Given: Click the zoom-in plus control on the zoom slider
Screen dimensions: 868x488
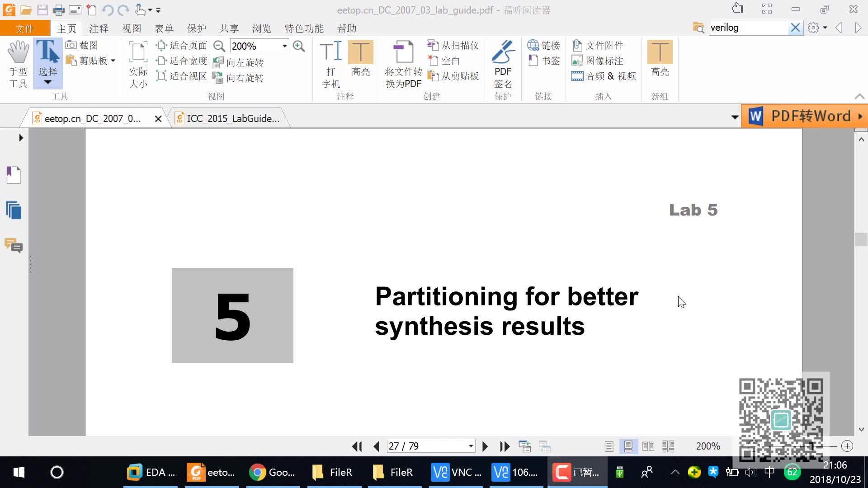Looking at the screenshot, I should click(847, 446).
